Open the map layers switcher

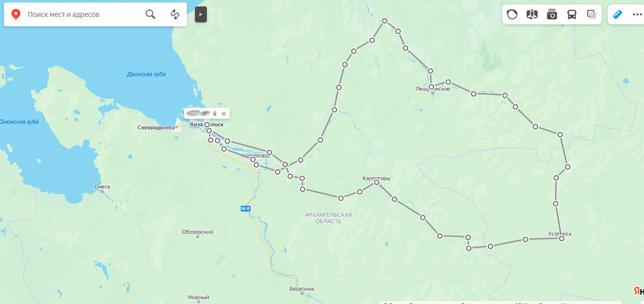click(x=592, y=14)
